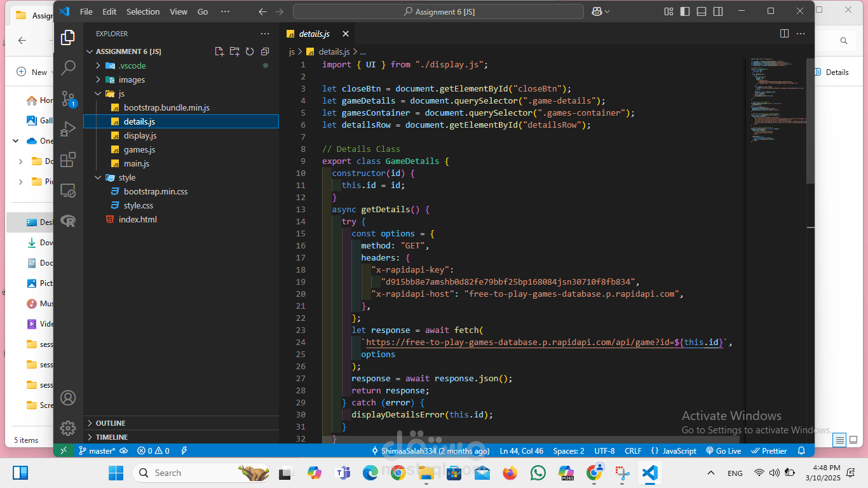This screenshot has height=488, width=868.
Task: Expand the OUTLINE section
Action: 111,423
